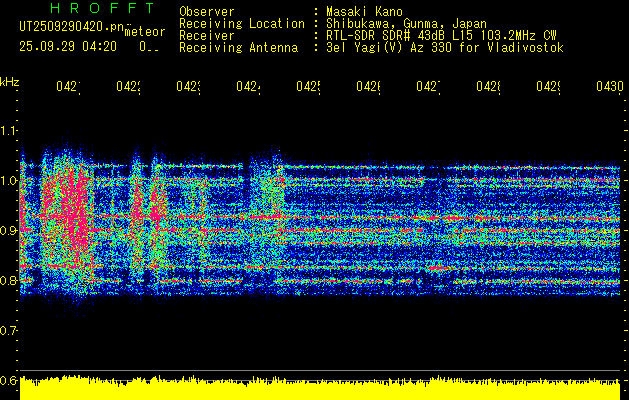Image resolution: width=629 pixels, height=400 pixels.
Task: Click the 0423 time marker
Action: tap(189, 87)
